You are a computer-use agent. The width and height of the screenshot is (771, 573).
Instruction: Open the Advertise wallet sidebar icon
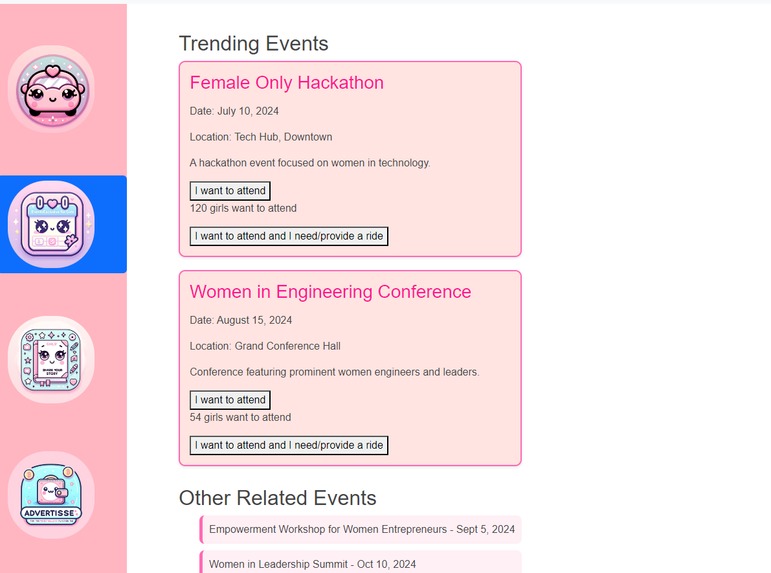point(52,495)
